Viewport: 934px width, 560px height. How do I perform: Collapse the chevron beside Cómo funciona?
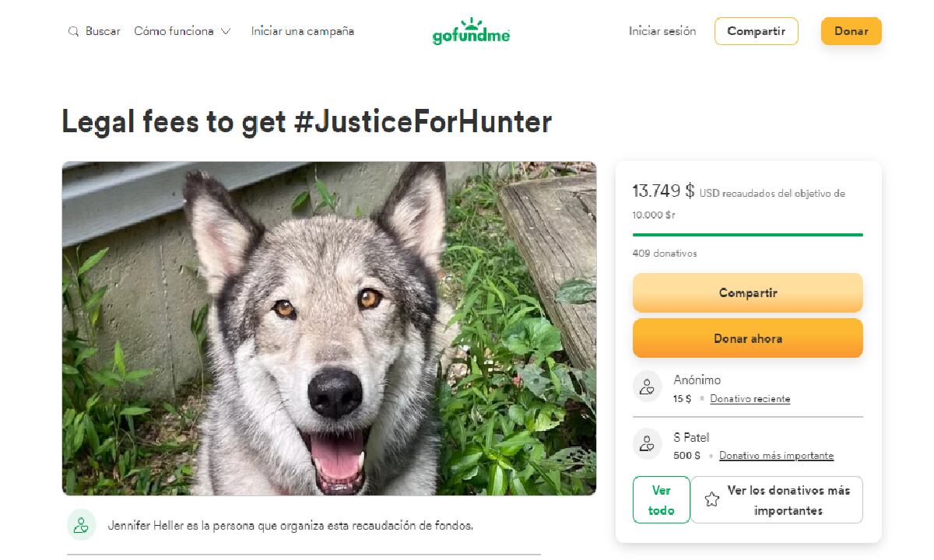coord(226,31)
